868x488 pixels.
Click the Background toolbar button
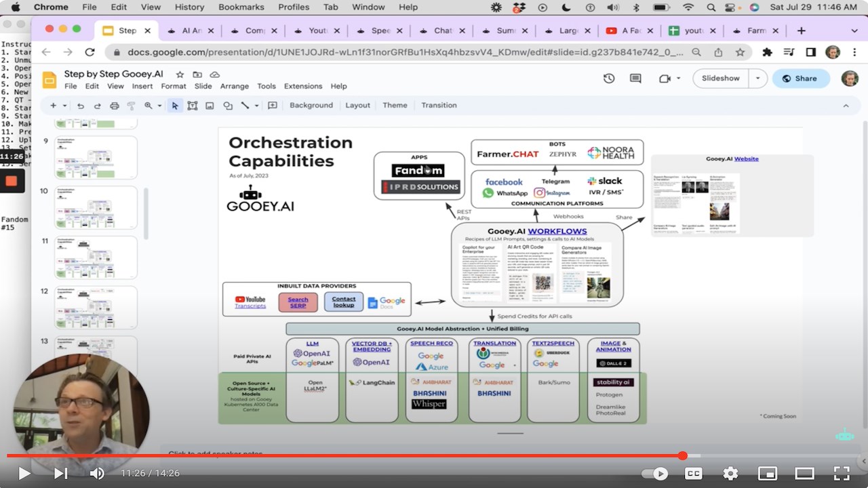(311, 105)
